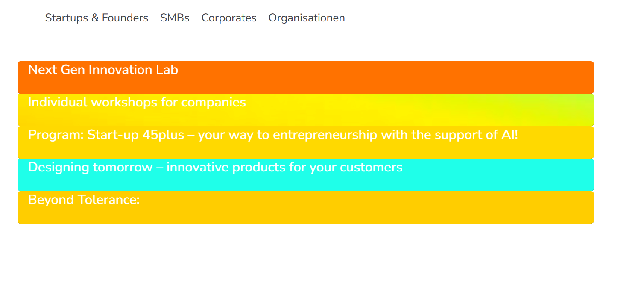Open the Program: Start-up 45plus heading
The image size is (644, 292).
point(273,135)
